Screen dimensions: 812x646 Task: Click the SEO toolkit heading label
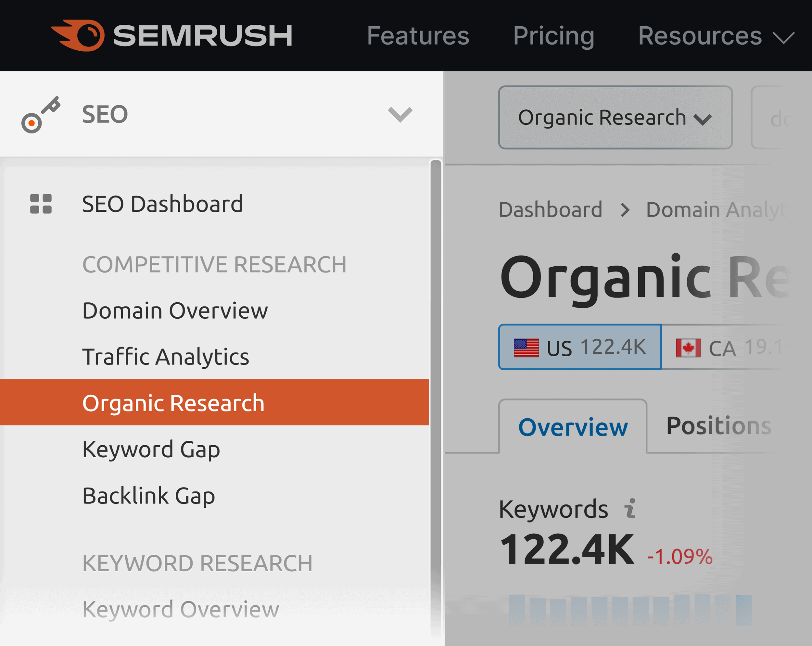coord(105,114)
